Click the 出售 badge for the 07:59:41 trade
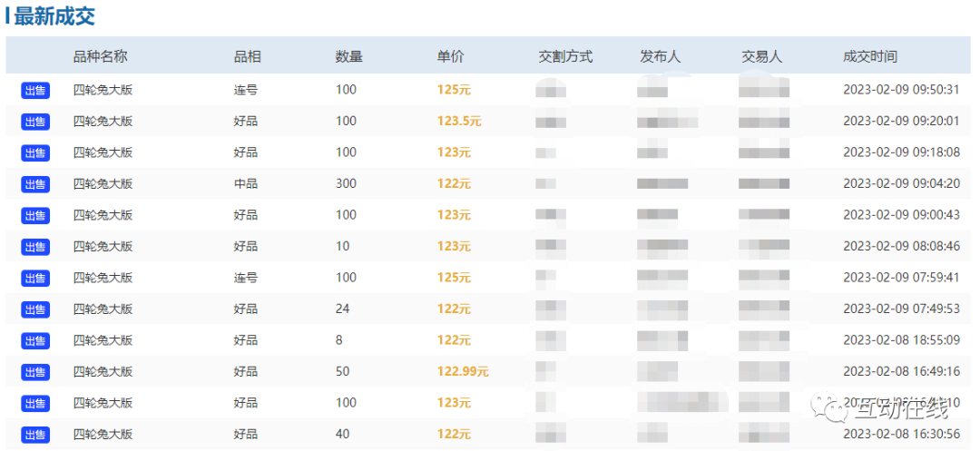 tap(35, 279)
